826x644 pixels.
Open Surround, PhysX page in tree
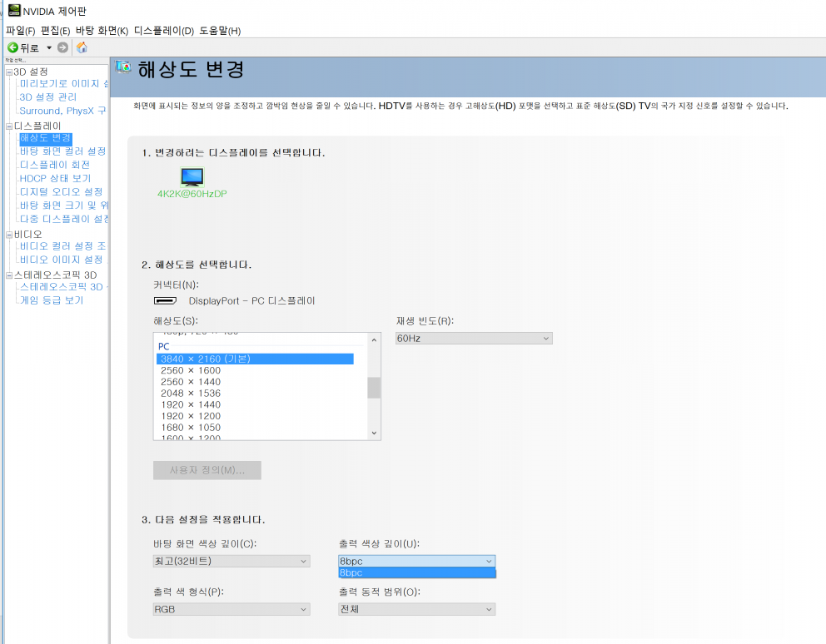tap(62, 111)
